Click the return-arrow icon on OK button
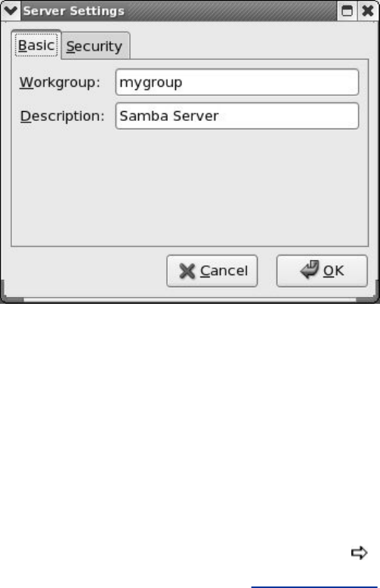 [x=310, y=270]
